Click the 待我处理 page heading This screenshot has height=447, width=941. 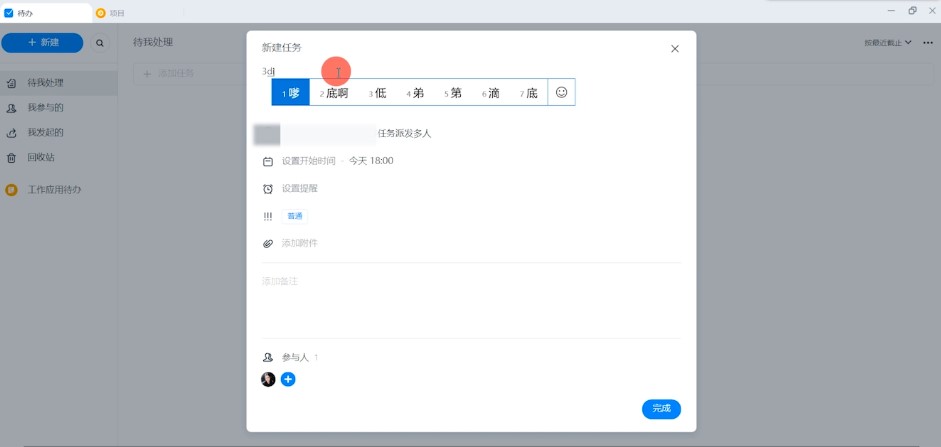pyautogui.click(x=153, y=42)
